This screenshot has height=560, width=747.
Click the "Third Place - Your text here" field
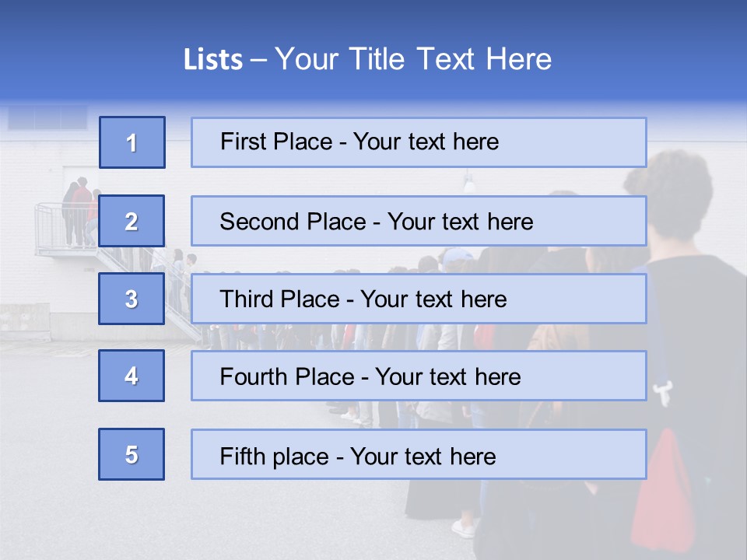(x=419, y=299)
